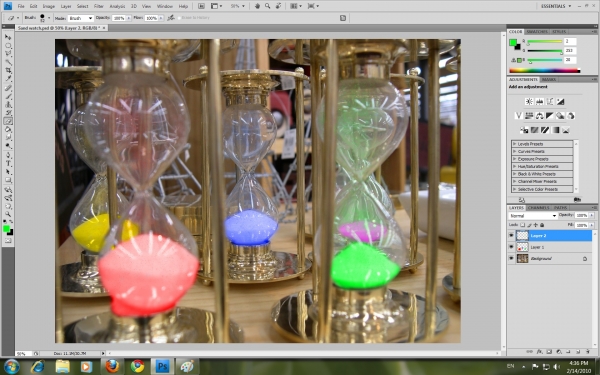Enable the Erase to History checkbox
Viewport: 600px width, 375px height.
tap(179, 18)
